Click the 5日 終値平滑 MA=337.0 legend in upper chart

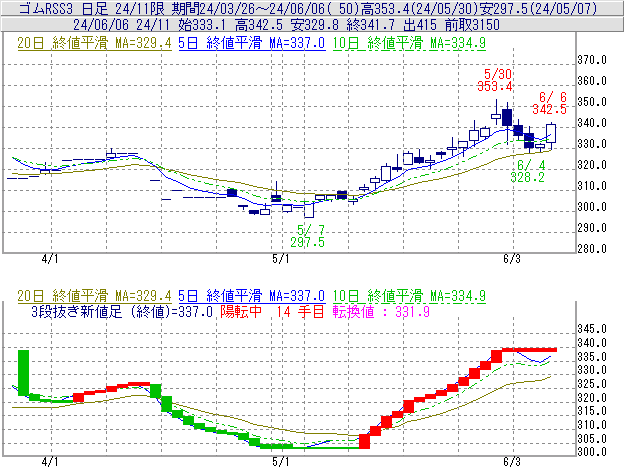point(252,43)
